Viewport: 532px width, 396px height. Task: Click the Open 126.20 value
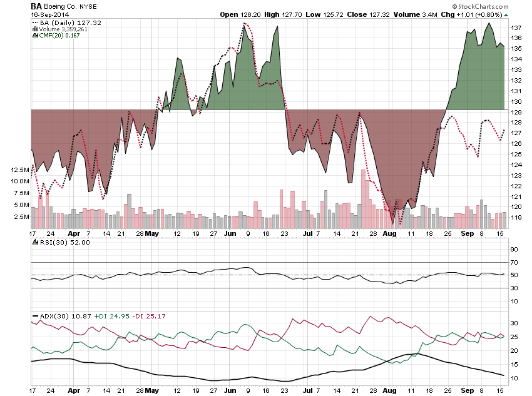click(240, 14)
